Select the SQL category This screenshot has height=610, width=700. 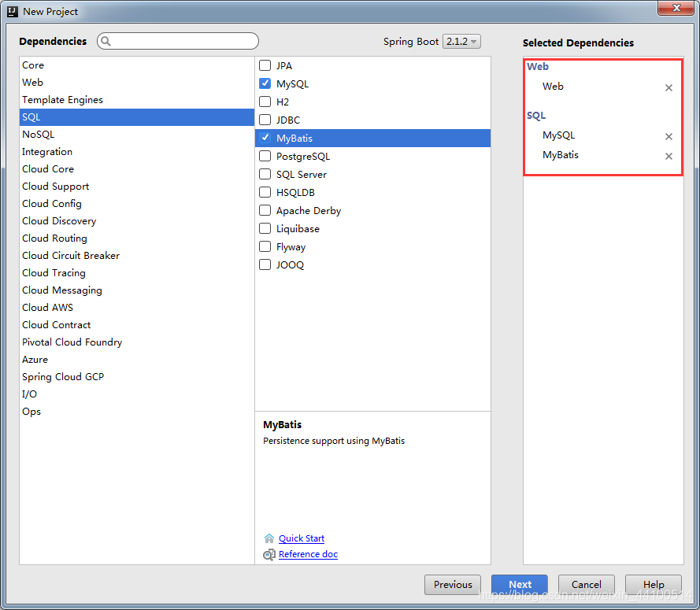pos(136,117)
